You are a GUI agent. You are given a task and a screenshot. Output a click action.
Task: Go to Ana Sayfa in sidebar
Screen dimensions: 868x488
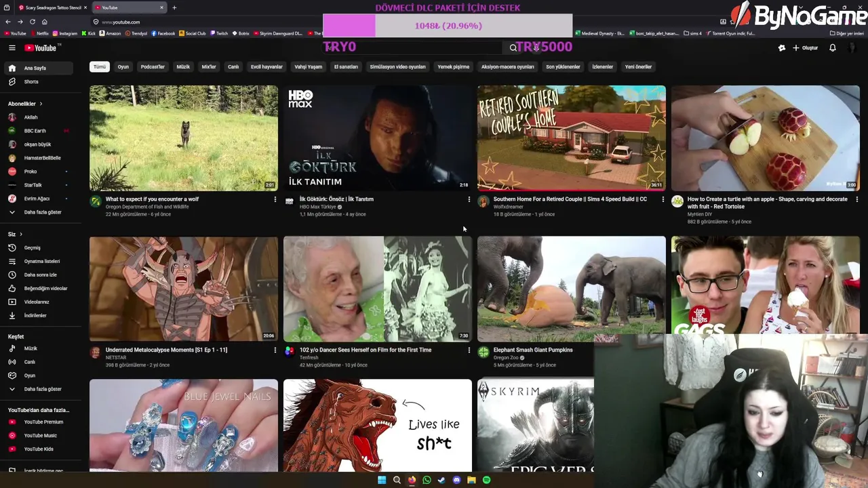37,68
